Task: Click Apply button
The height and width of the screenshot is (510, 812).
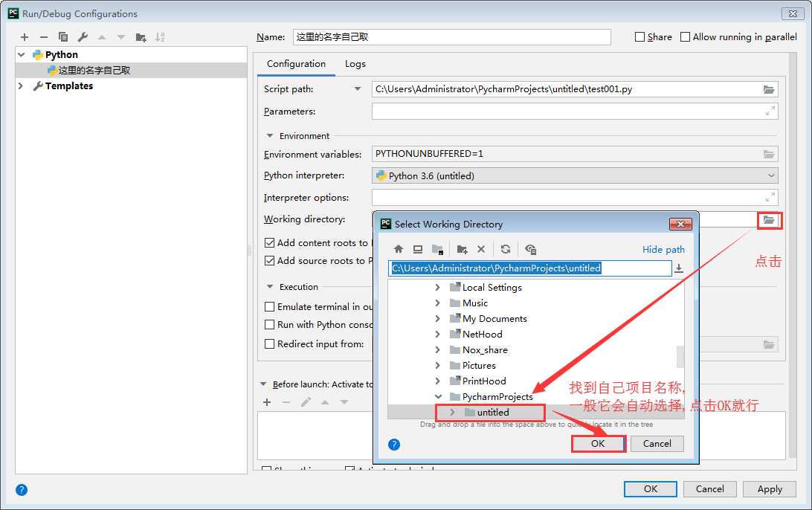Action: (x=770, y=488)
